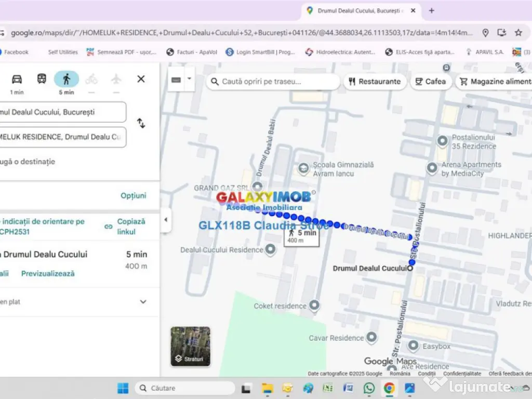Screen dimensions: 532x399
Task: Filter by Cafea chip
Action: (x=431, y=82)
